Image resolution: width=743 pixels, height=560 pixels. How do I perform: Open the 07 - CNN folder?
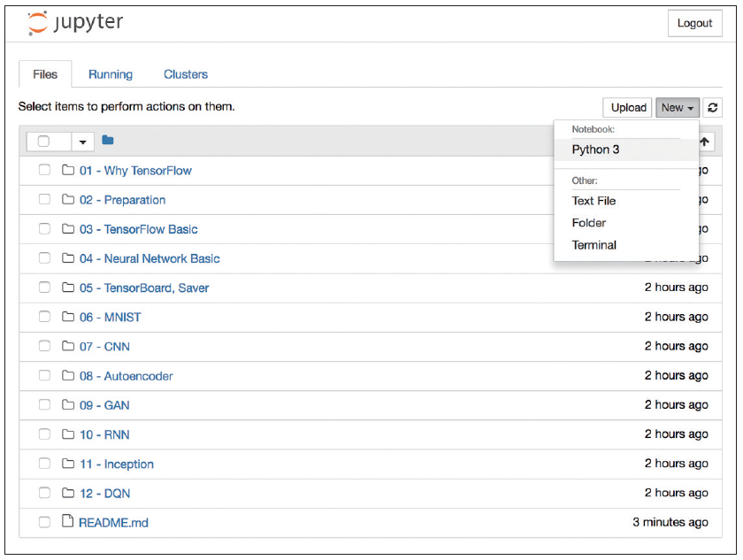[x=104, y=347]
